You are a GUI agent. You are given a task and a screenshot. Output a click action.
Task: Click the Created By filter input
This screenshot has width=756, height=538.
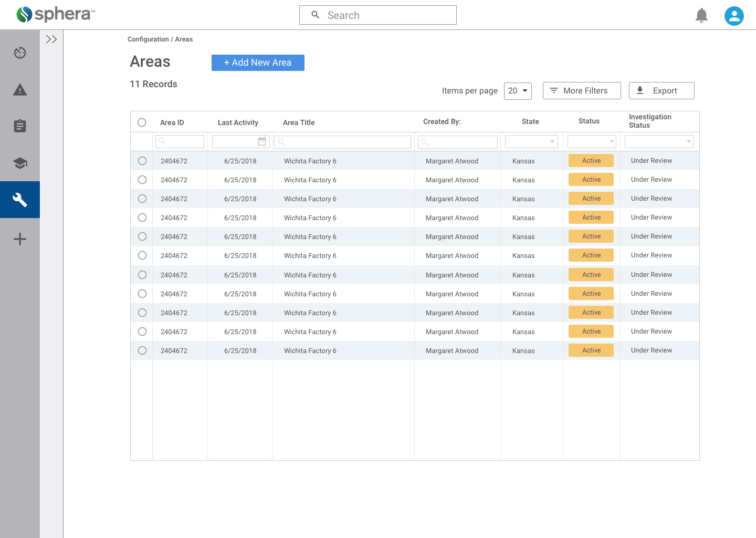[458, 142]
